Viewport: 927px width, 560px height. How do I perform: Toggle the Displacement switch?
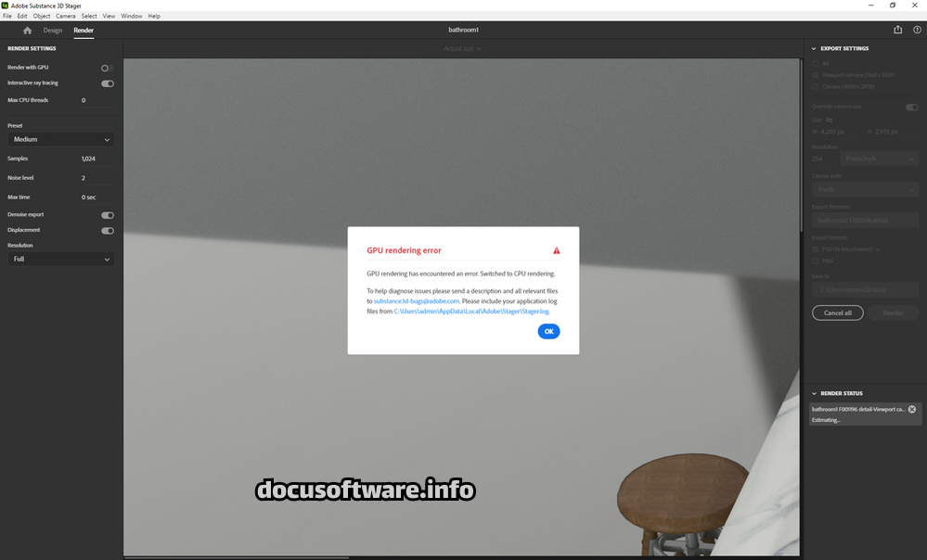click(108, 230)
